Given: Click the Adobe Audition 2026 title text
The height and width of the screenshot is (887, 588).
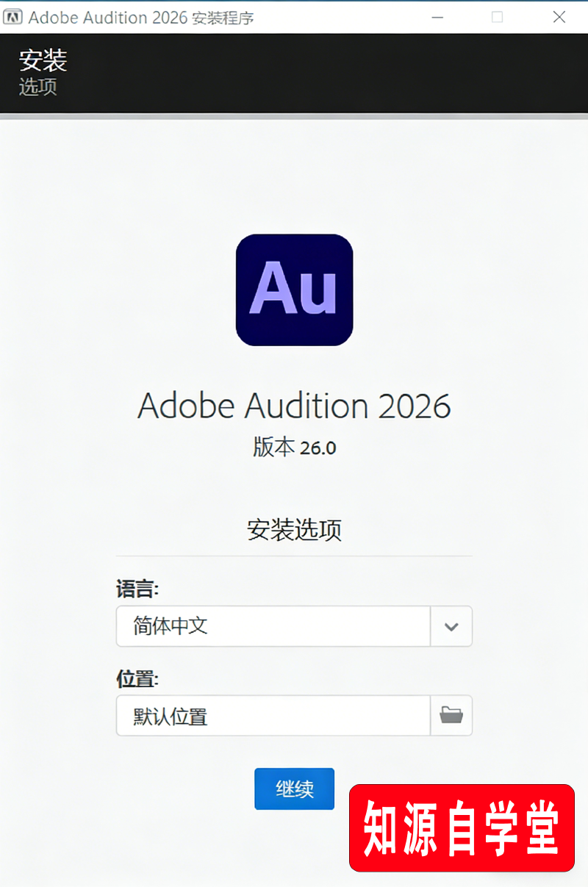Looking at the screenshot, I should [294, 405].
